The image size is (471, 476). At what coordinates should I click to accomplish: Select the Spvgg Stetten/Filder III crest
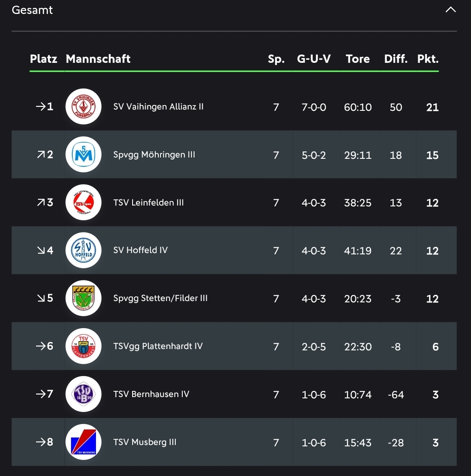[x=83, y=298]
